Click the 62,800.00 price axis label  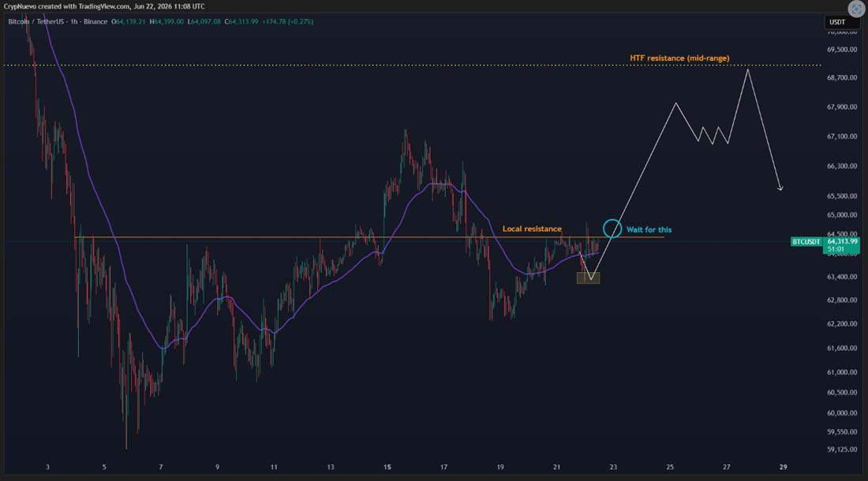842,300
